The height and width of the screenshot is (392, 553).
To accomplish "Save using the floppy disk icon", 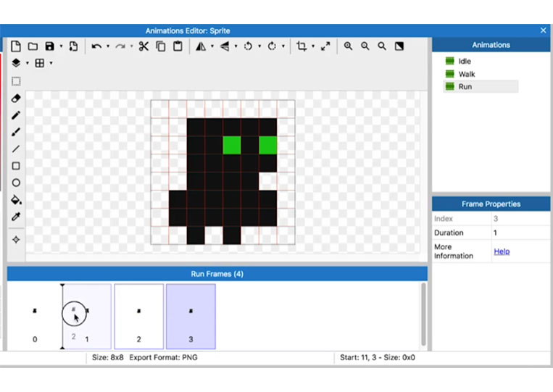I will pyautogui.click(x=50, y=46).
